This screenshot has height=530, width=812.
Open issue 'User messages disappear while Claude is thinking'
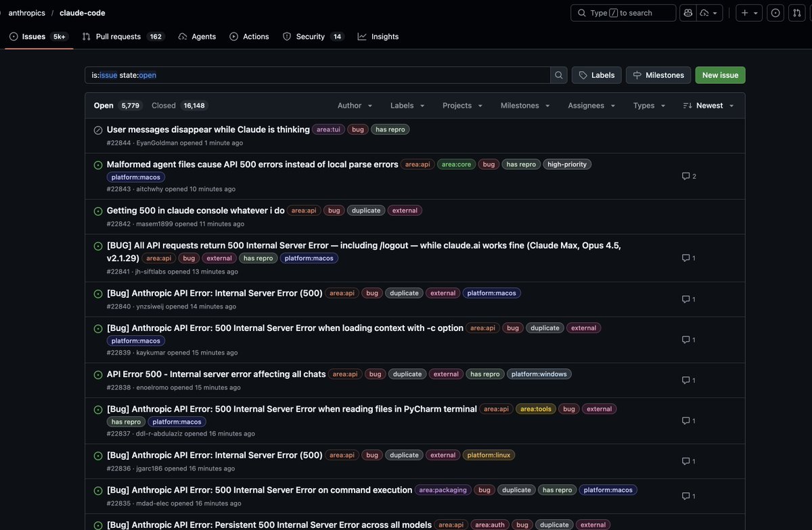pos(208,129)
